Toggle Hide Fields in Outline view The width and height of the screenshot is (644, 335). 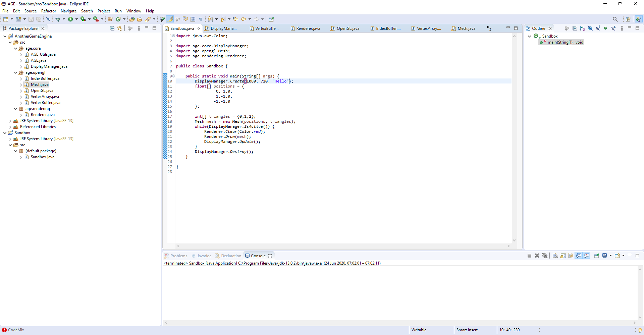590,28
